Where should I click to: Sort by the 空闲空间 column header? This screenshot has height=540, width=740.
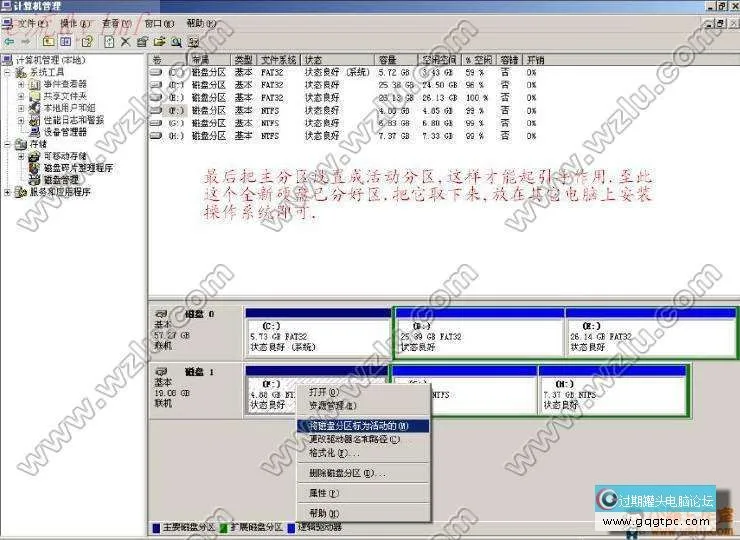439,60
